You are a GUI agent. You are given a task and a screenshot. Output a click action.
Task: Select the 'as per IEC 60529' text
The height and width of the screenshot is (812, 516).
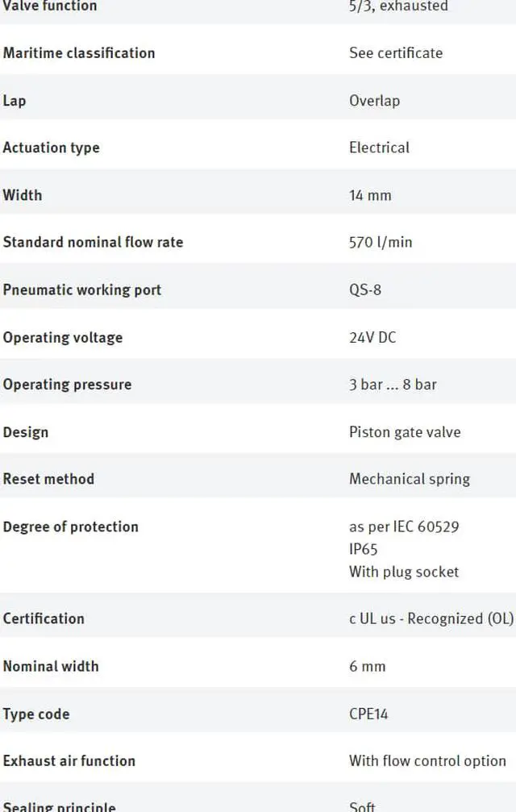[x=404, y=527]
